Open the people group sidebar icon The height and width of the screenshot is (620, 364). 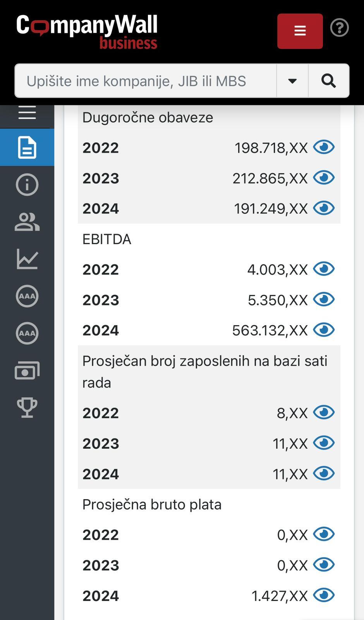27,222
